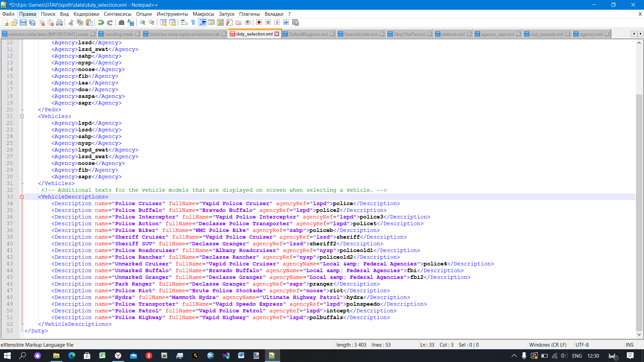Click the Print toolbar icon
Viewport: 644px width, 362px height.
point(59,22)
